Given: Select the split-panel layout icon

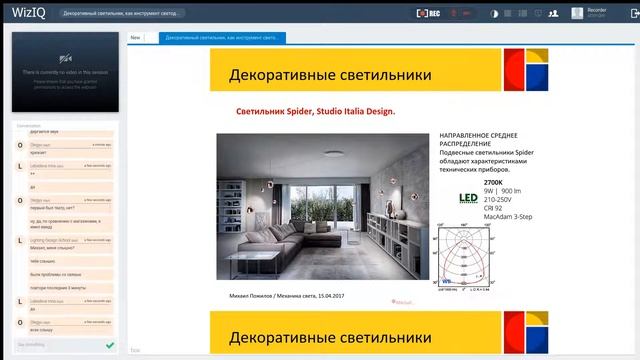Looking at the screenshot, I should [522, 13].
